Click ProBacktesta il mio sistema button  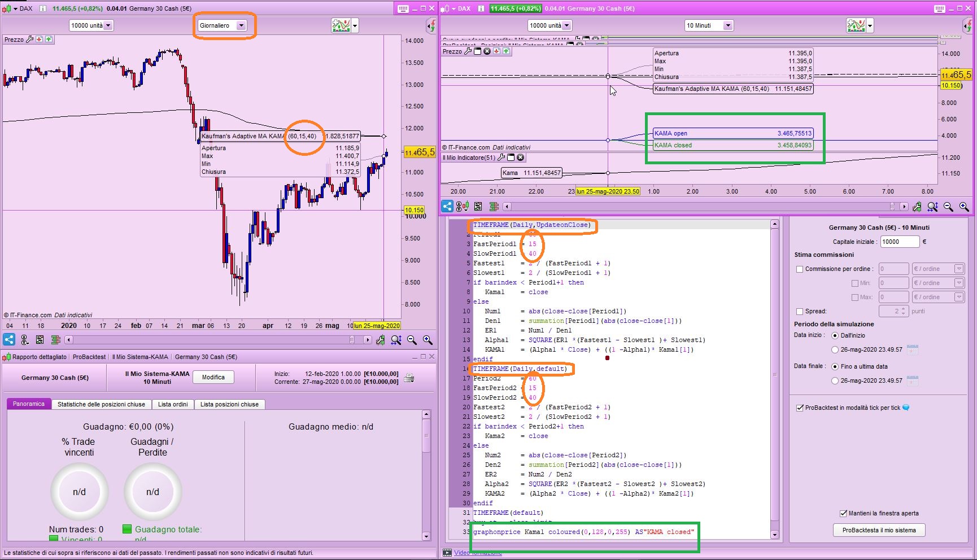879,530
